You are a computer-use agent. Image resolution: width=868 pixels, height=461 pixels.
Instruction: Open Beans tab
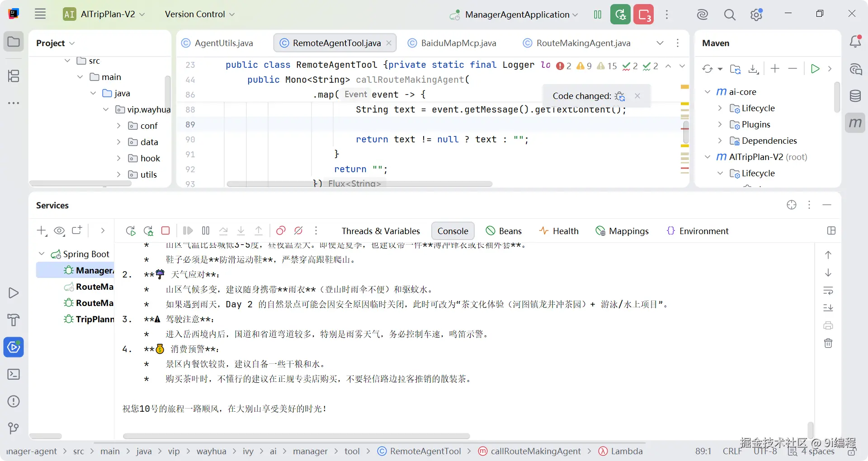pos(504,231)
